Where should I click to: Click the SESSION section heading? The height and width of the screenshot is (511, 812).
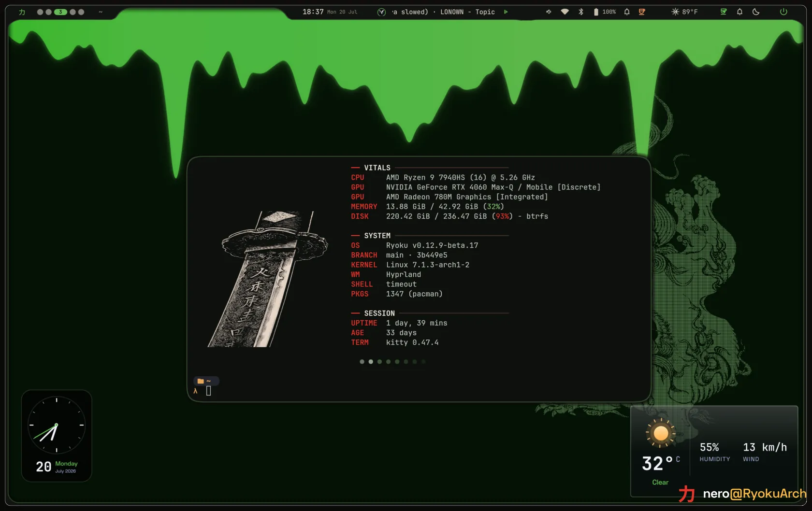pyautogui.click(x=379, y=313)
